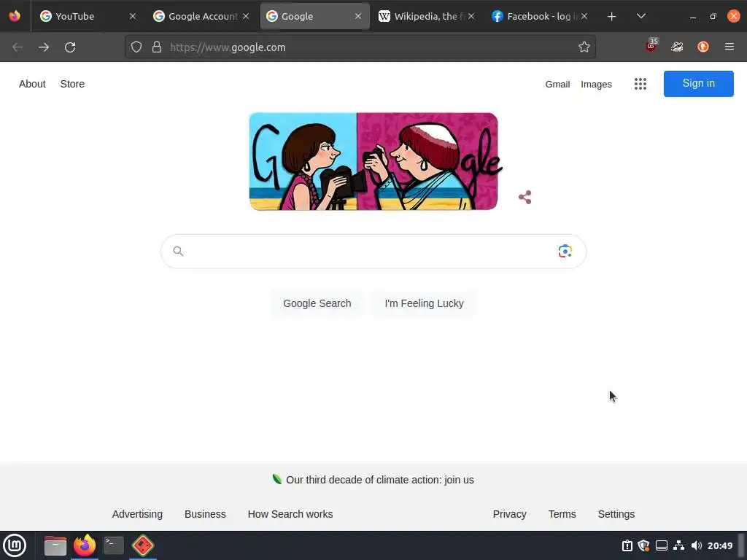
Task: Open tracking protection shield icon
Action: [x=136, y=47]
